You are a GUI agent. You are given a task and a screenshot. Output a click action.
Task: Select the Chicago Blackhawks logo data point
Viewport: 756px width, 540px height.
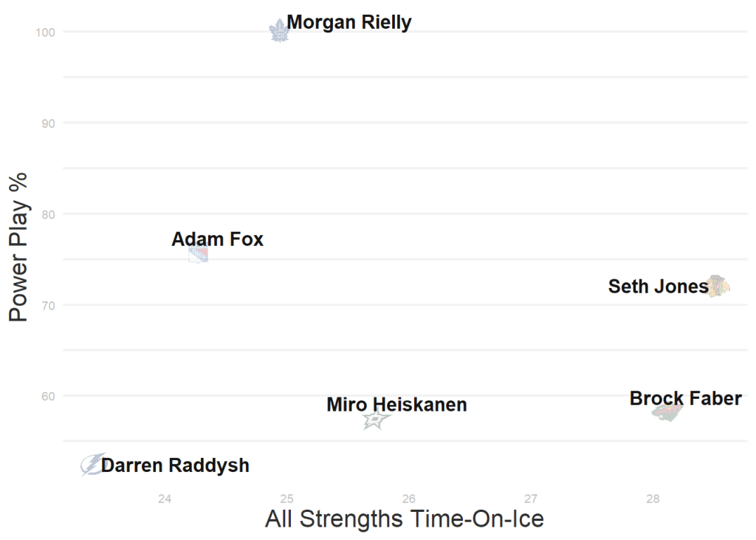[x=718, y=286]
